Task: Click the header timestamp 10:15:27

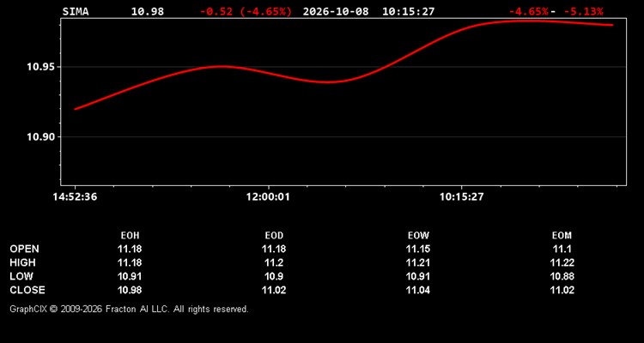Action: (x=408, y=11)
